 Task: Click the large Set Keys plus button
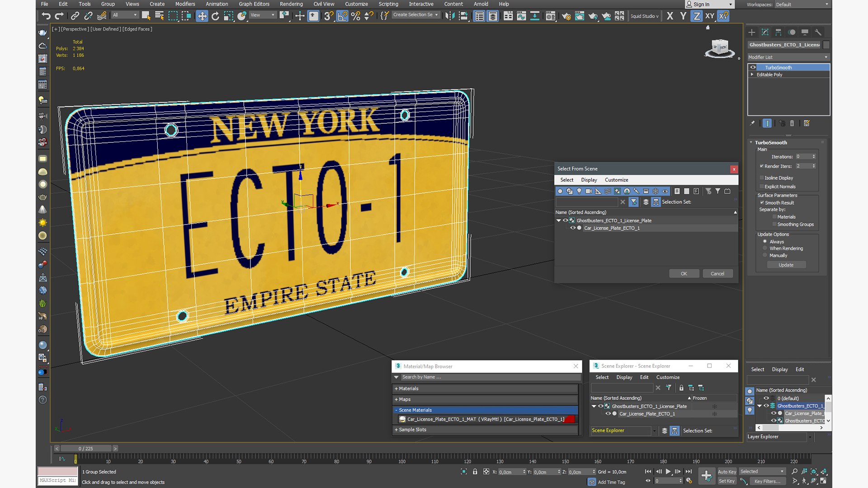coord(707,475)
